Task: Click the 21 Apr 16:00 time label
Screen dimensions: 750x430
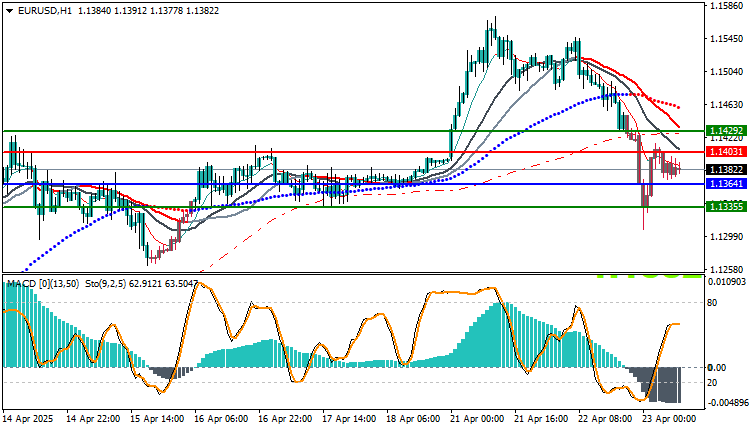Action: point(542,419)
